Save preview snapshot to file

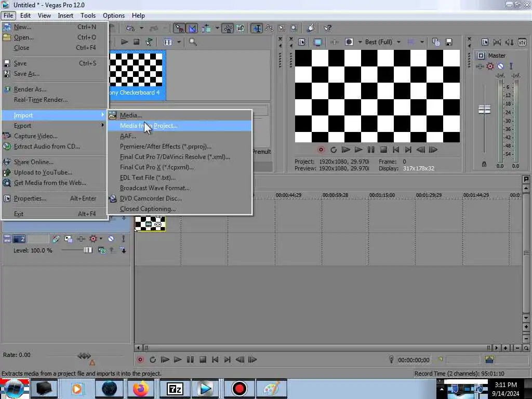449,42
